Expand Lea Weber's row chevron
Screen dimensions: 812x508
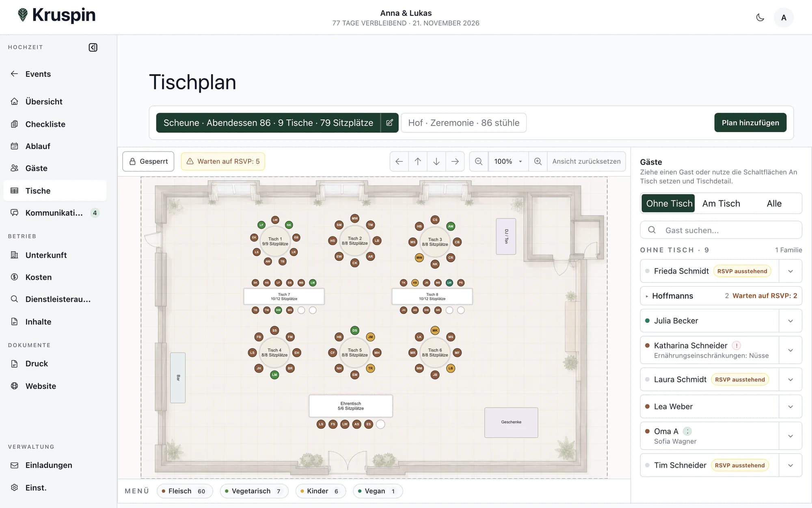790,407
